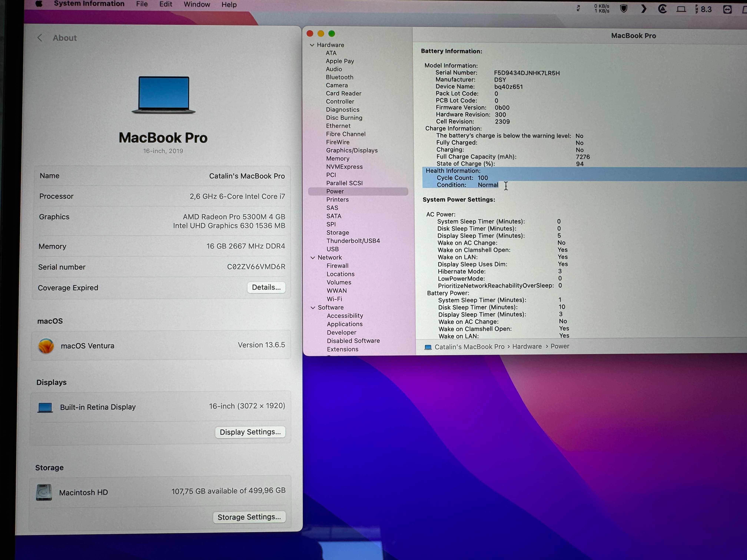Open the Creative Cloud alert icon
The height and width of the screenshot is (560, 747).
pyautogui.click(x=662, y=9)
